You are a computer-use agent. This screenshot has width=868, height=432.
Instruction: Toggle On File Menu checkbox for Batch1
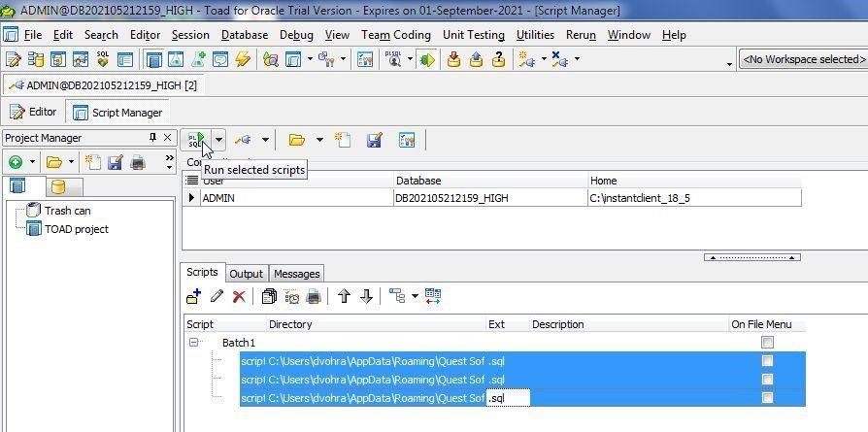click(x=767, y=343)
